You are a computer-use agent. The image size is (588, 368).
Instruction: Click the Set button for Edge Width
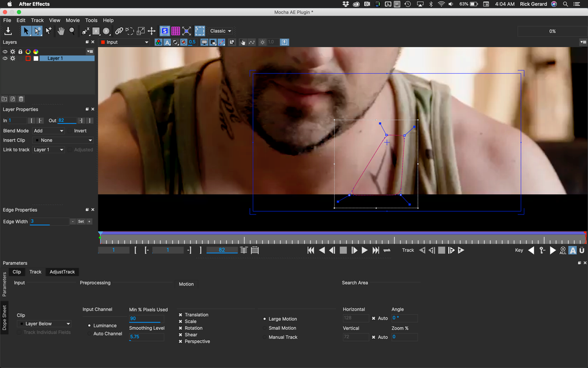tap(81, 221)
